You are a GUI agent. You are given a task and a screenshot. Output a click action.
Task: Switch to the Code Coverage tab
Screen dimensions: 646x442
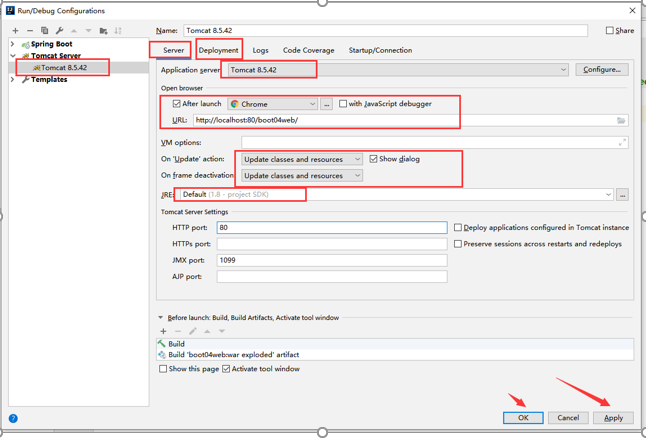pyautogui.click(x=309, y=50)
